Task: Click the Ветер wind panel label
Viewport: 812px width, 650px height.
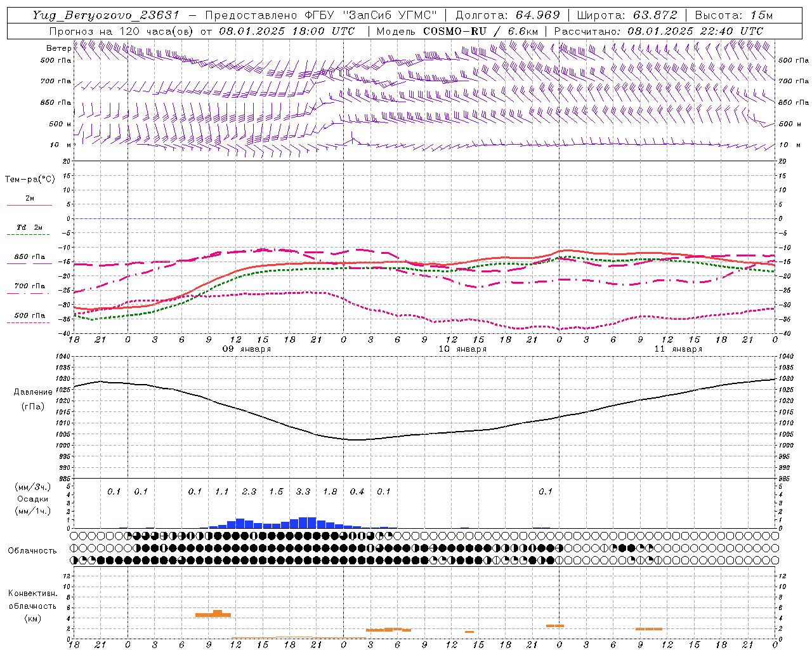Action: coord(58,48)
